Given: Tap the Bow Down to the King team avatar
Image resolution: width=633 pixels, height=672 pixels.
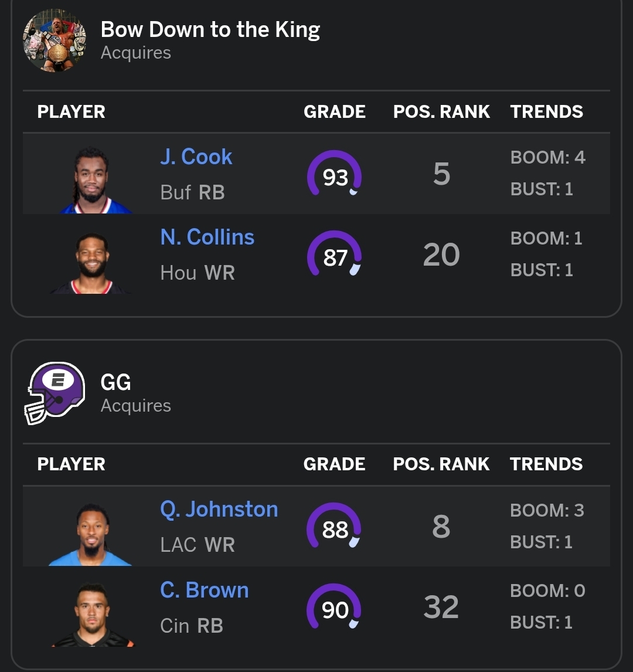Looking at the screenshot, I should tap(55, 40).
